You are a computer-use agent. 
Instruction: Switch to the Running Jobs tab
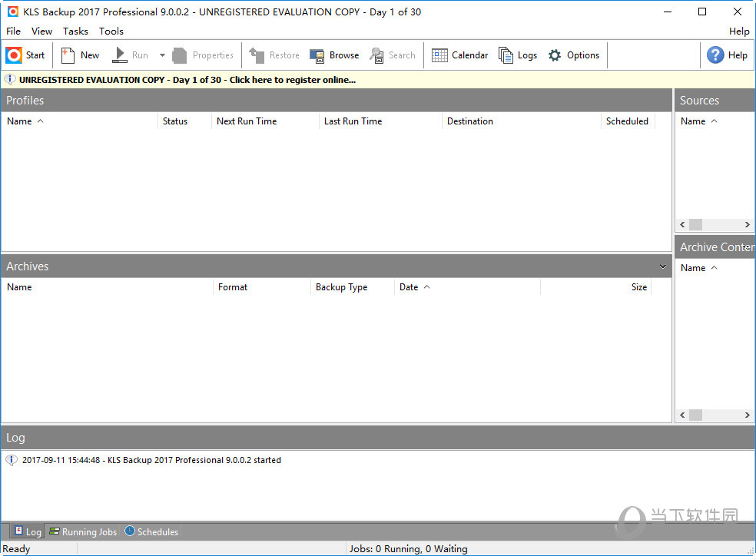pos(84,531)
